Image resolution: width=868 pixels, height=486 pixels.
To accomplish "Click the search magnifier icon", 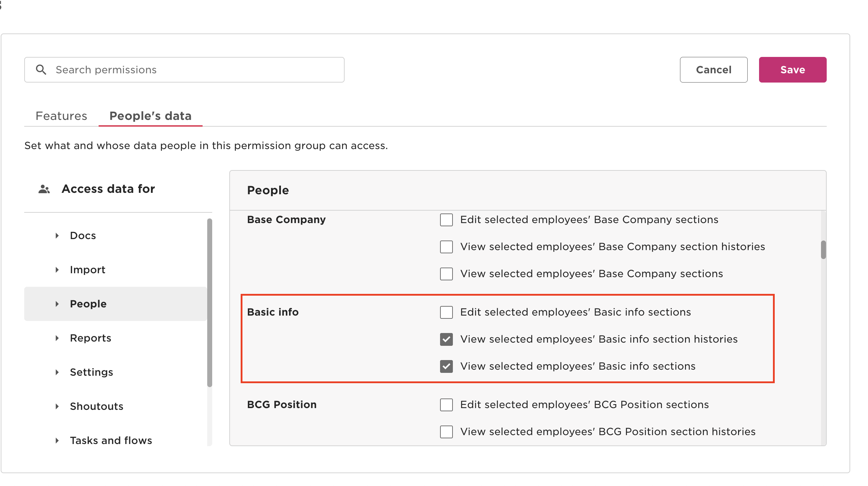I will click(41, 70).
